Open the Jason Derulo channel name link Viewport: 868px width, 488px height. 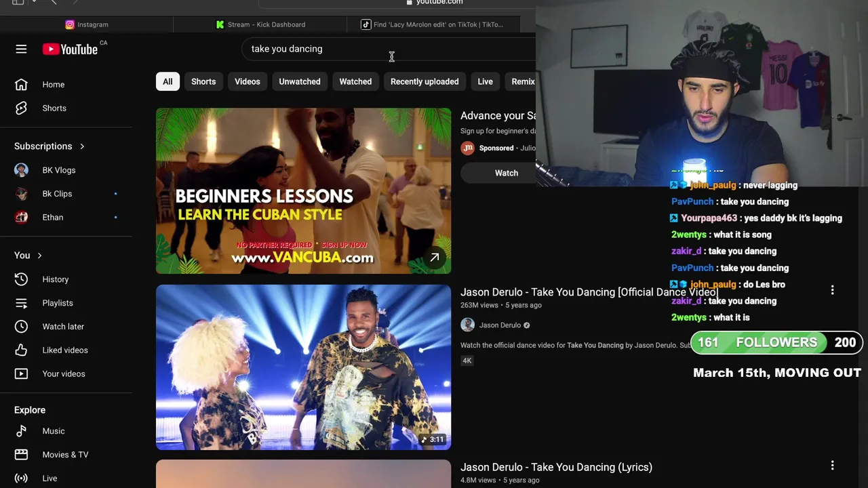tap(500, 325)
